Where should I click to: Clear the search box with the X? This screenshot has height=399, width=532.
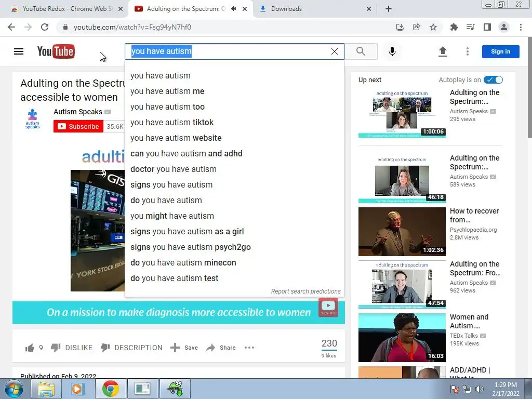click(335, 51)
